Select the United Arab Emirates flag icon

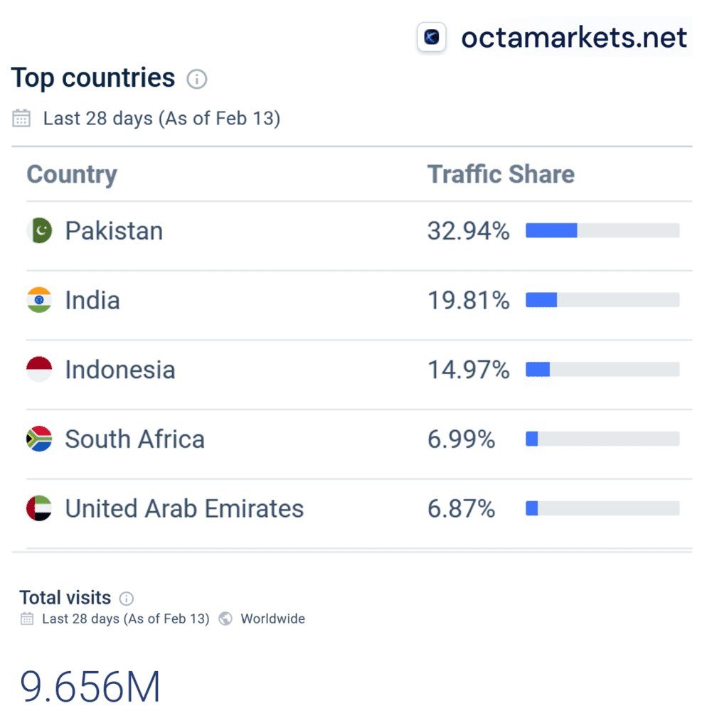pyautogui.click(x=39, y=508)
